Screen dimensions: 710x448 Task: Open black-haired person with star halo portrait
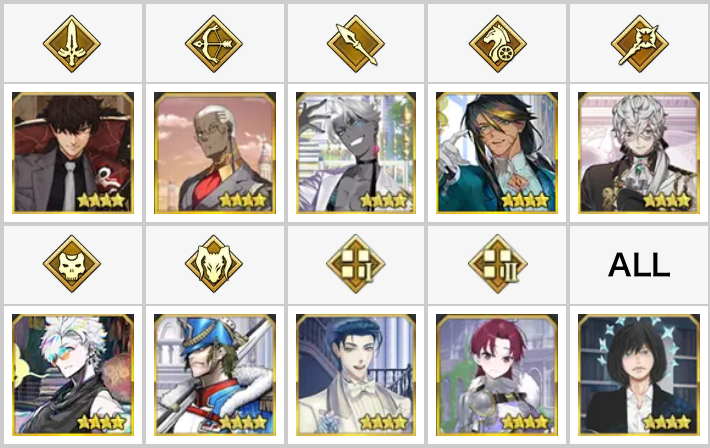[x=639, y=375]
